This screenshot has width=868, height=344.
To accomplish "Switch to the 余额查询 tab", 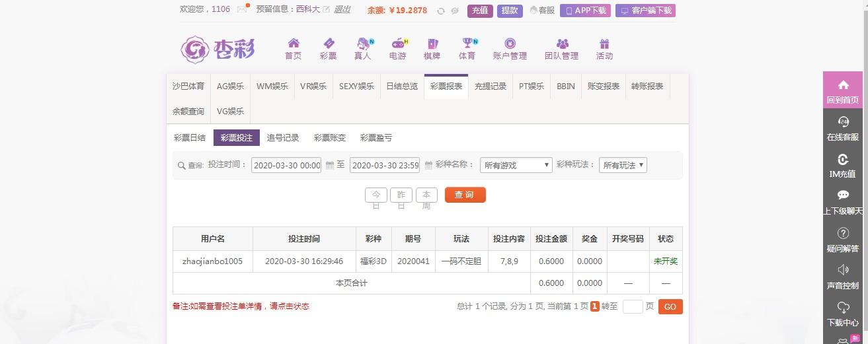I will pyautogui.click(x=188, y=112).
